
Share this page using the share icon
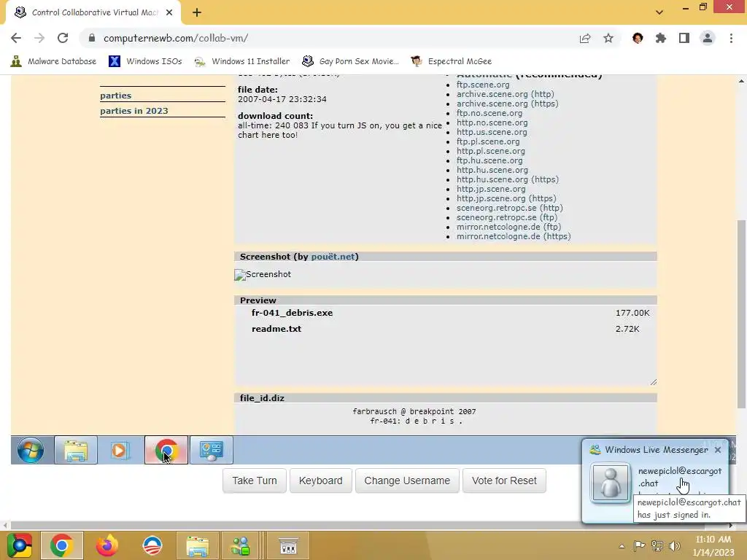tap(585, 38)
